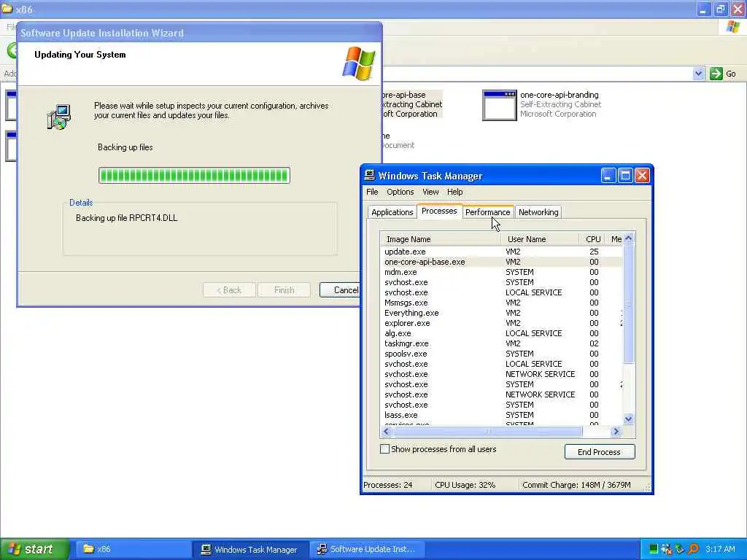Select the one-core-api-base.exe process row
The width and height of the screenshot is (747, 560).
pyautogui.click(x=503, y=262)
